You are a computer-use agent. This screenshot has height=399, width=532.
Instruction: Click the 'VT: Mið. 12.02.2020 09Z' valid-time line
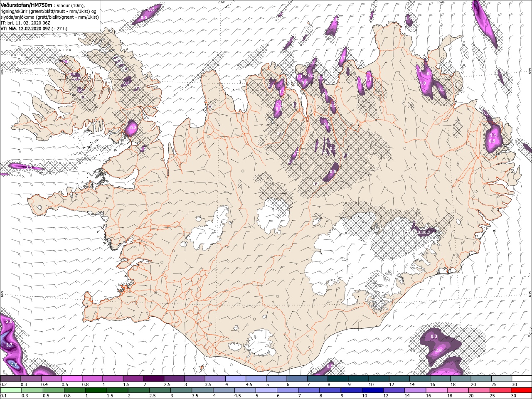26,29
